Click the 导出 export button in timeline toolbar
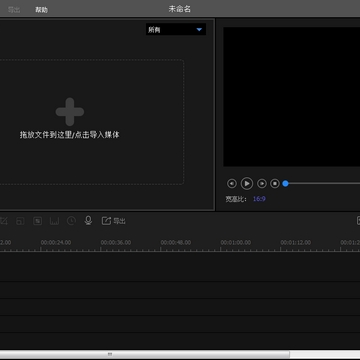This screenshot has width=360, height=360. tap(114, 221)
